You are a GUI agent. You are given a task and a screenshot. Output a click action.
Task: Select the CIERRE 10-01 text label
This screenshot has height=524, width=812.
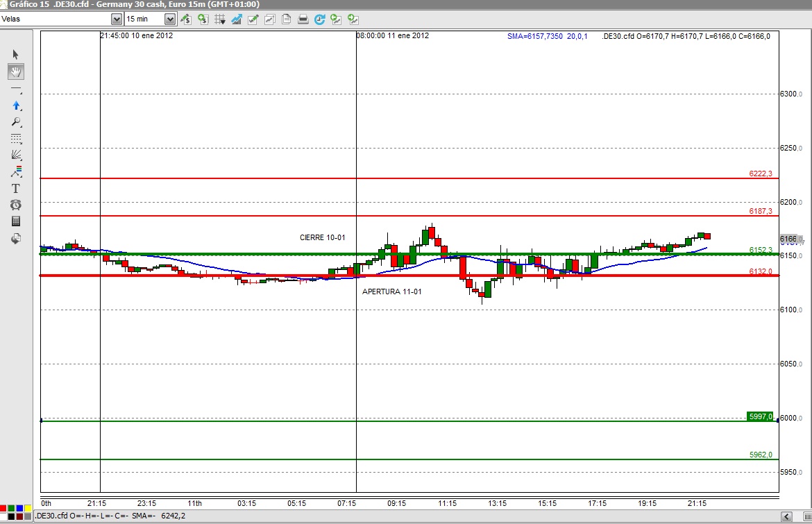point(322,237)
